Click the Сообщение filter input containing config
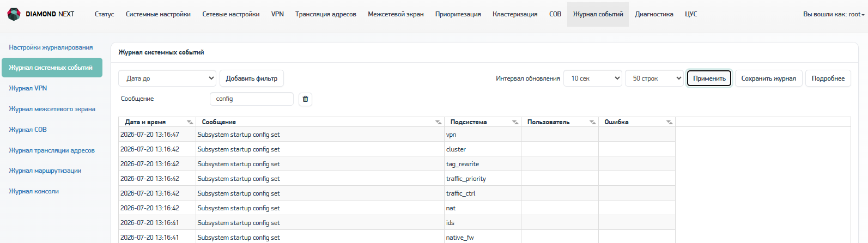Screen dimensions: 868x243 [x=251, y=99]
